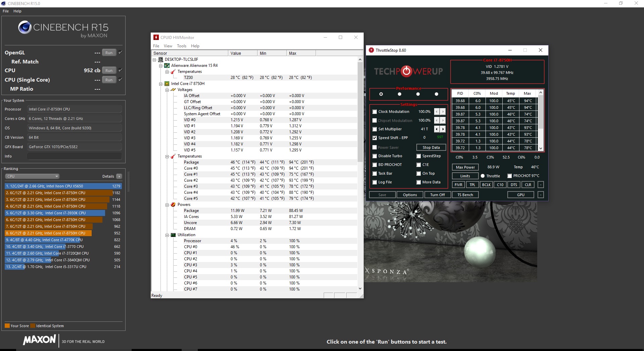
Task: Click the Sensor column header
Action: [x=190, y=53]
